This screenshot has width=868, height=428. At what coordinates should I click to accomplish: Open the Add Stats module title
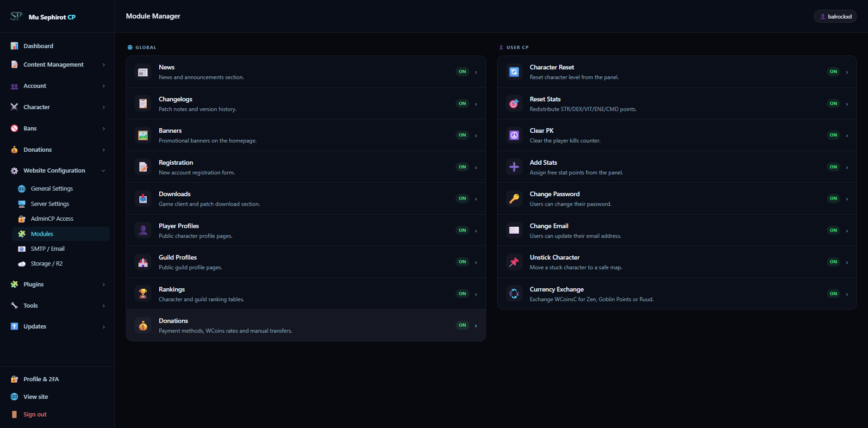[543, 163]
